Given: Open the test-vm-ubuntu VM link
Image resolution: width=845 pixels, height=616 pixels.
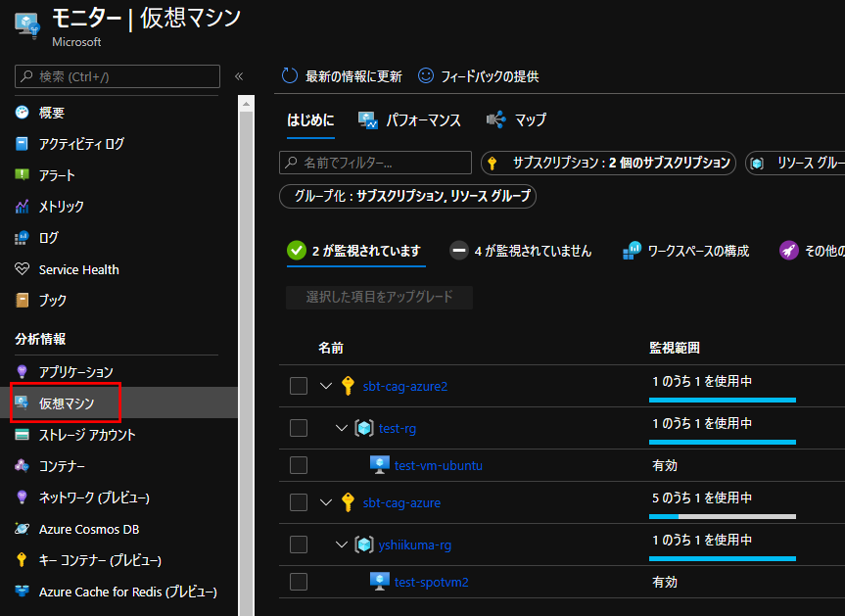Looking at the screenshot, I should (438, 465).
